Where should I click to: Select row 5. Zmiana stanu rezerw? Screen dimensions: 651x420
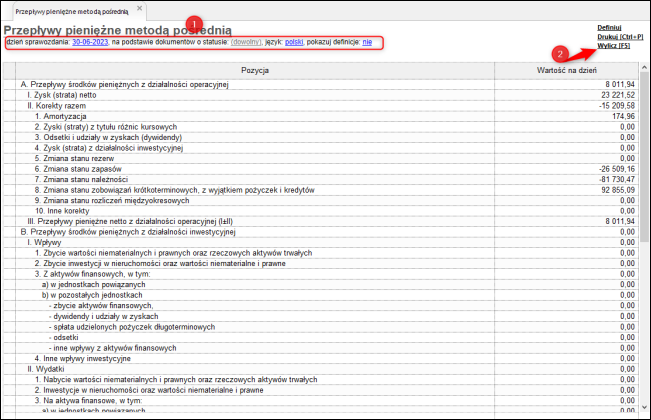(321, 159)
